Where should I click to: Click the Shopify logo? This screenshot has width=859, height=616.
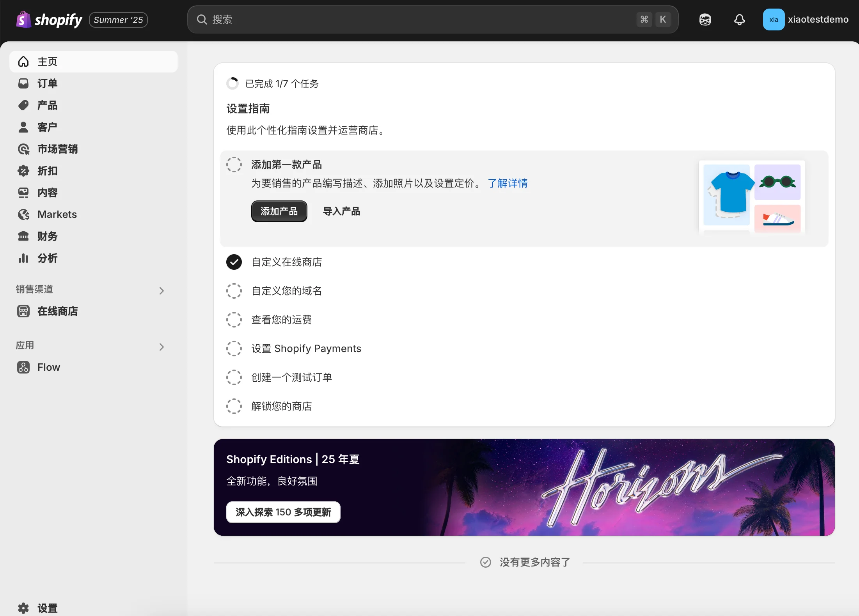(49, 19)
